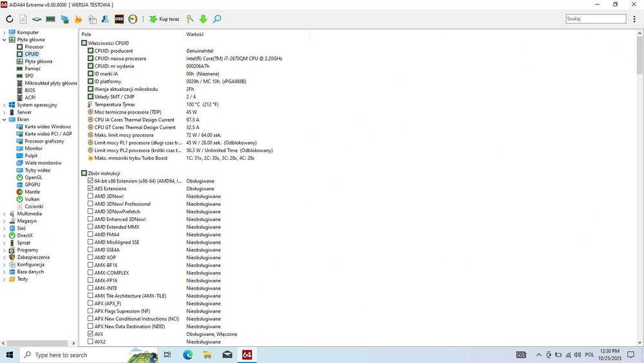Click the Refresh toolbar icon
The height and width of the screenshot is (363, 644).
[x=10, y=19]
